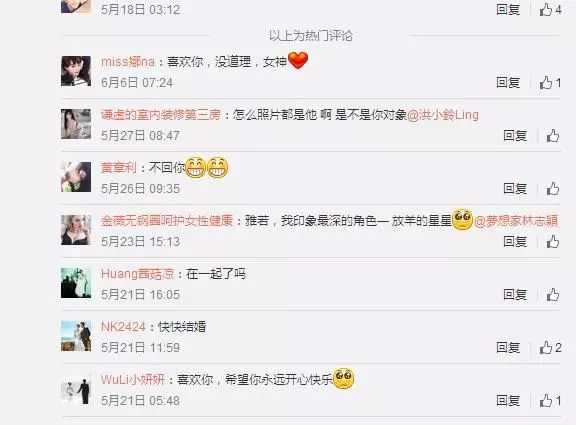Reply to miss娜na's comment
The width and height of the screenshot is (576, 425).
pos(508,83)
